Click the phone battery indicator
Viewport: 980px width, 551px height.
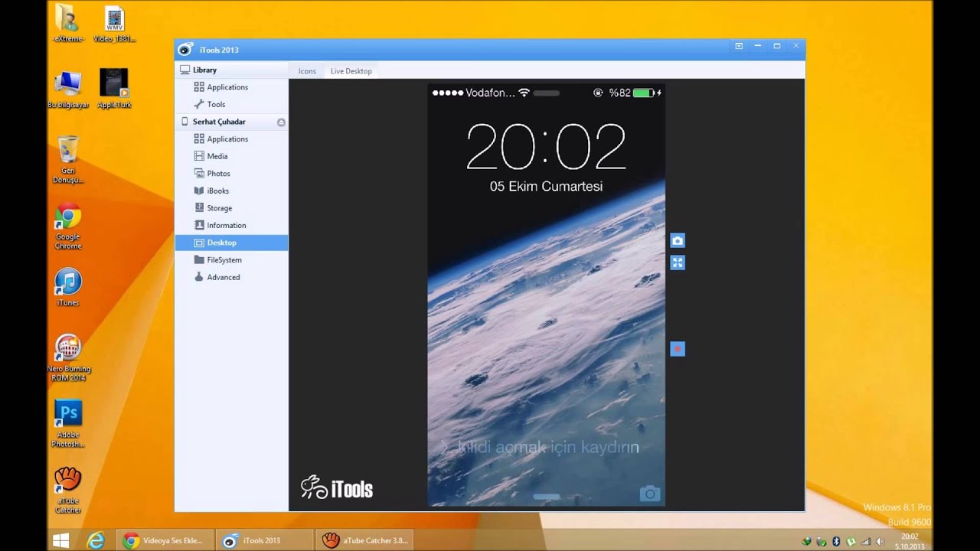tap(644, 93)
